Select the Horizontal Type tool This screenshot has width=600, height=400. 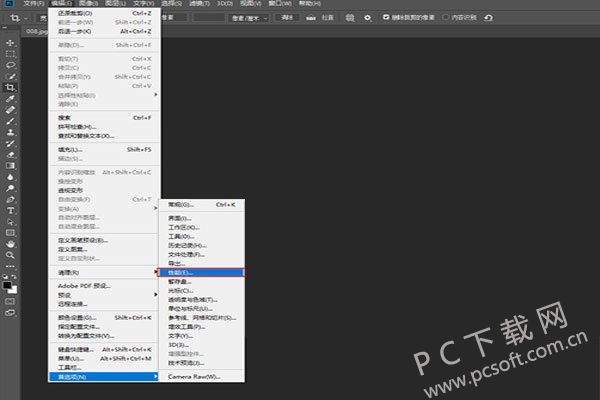pos(10,211)
